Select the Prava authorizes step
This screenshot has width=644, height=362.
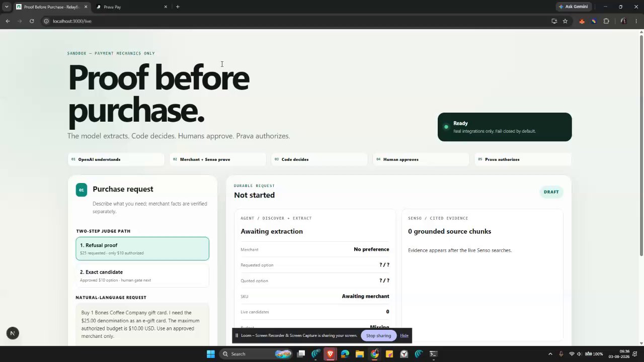pyautogui.click(x=523, y=159)
